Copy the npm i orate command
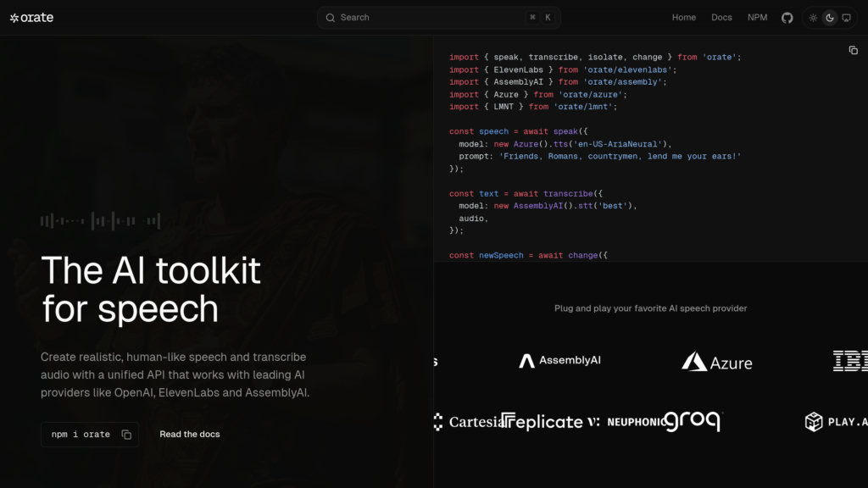 click(x=126, y=435)
